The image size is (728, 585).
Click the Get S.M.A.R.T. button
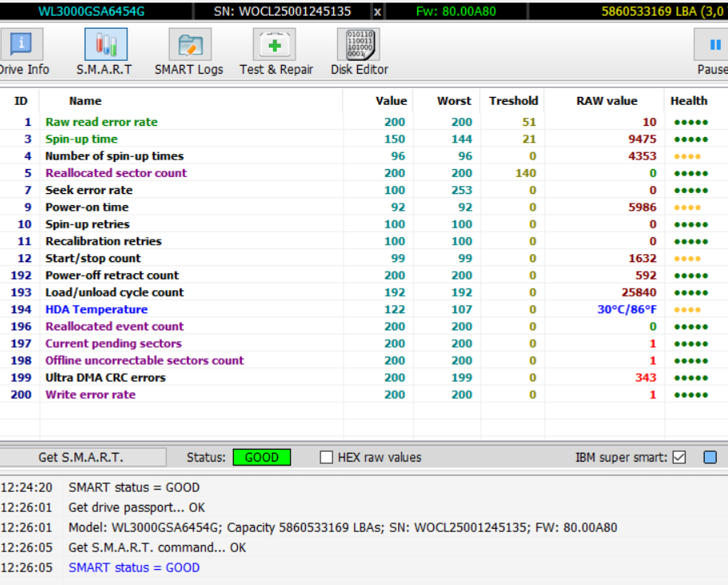point(81,458)
